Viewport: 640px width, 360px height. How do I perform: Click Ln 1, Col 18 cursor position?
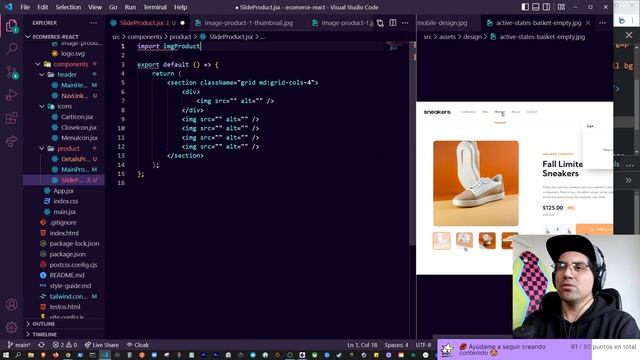[362, 345]
